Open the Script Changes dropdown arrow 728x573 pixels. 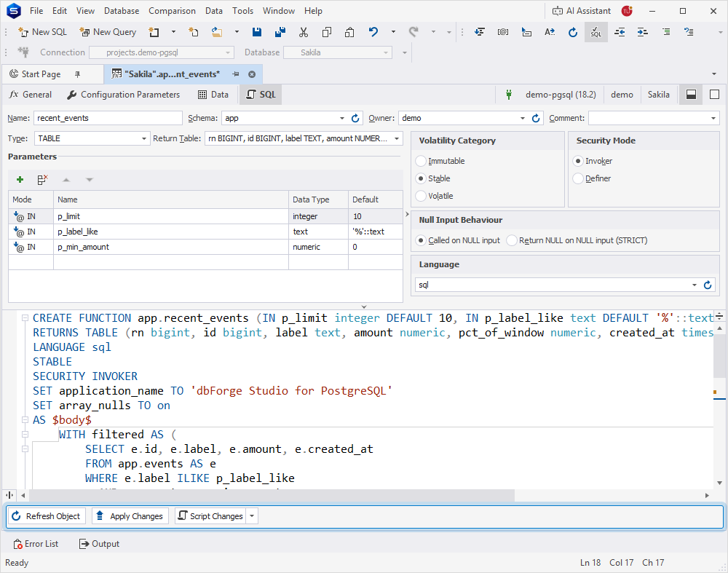(x=252, y=516)
